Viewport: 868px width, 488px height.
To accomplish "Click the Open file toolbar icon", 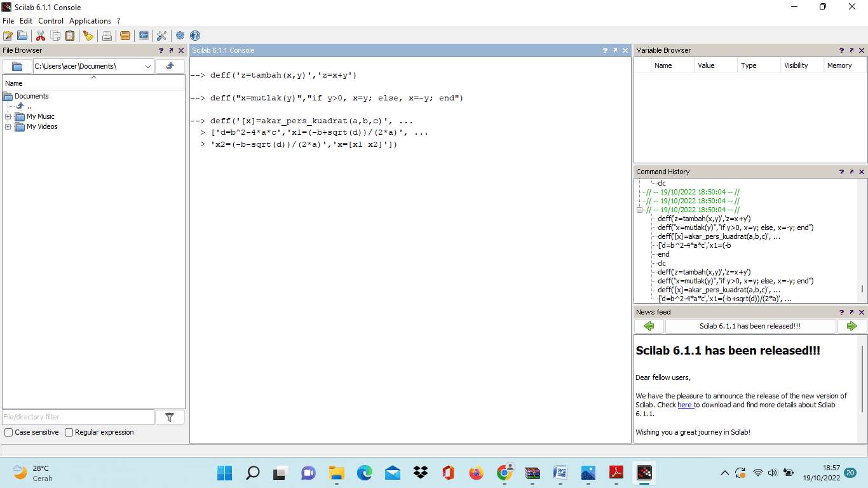I will (22, 36).
